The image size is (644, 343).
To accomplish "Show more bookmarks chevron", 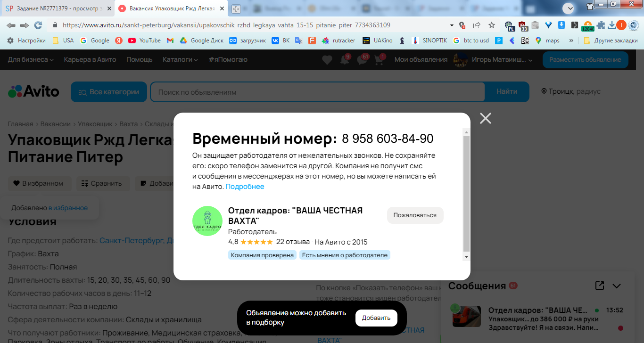I will 572,41.
